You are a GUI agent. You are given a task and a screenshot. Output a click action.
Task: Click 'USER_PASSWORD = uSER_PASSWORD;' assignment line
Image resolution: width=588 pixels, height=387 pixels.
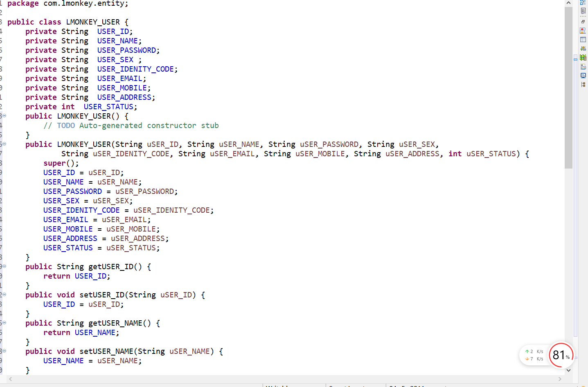click(110, 191)
